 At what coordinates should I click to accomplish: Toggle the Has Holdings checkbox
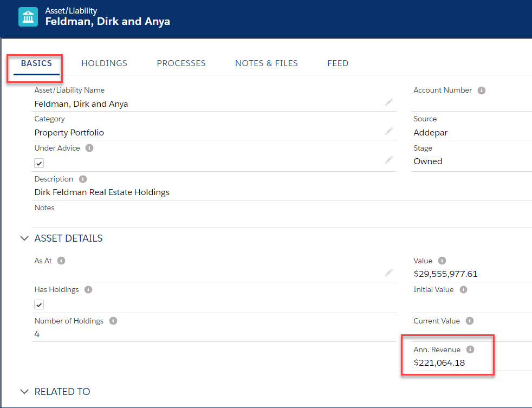(38, 305)
